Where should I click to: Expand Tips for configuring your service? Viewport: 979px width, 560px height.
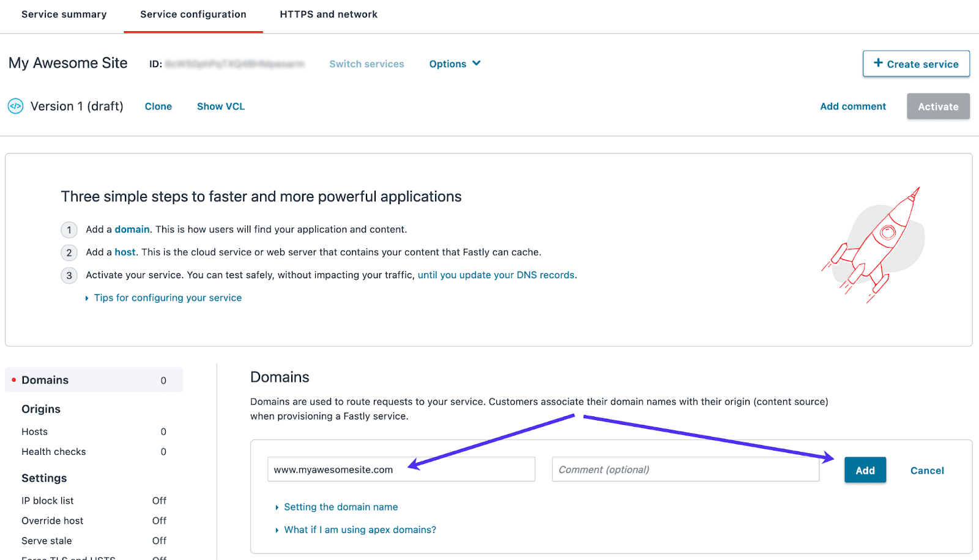coord(167,298)
